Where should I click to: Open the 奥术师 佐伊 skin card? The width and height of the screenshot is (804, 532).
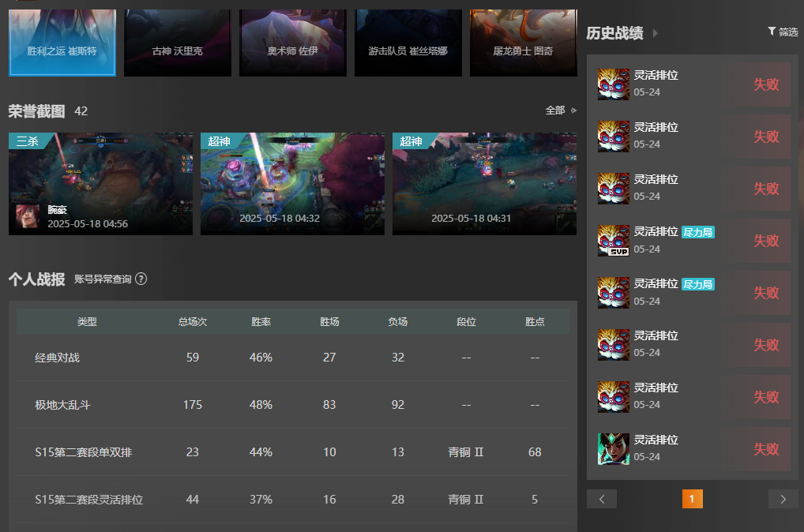[293, 43]
